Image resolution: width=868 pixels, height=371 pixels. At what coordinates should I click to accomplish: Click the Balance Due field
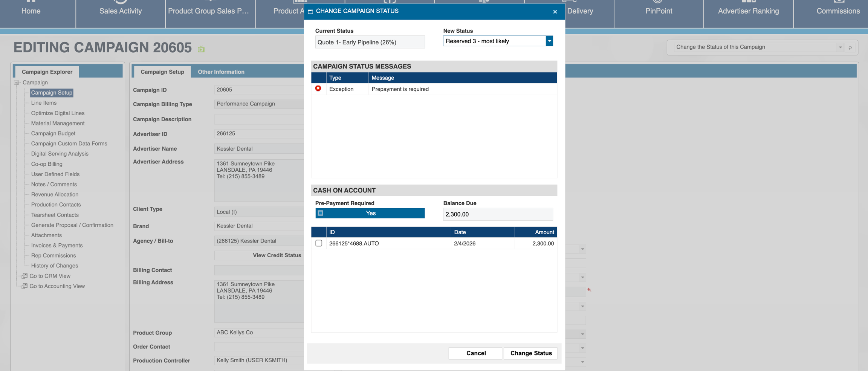coord(497,214)
